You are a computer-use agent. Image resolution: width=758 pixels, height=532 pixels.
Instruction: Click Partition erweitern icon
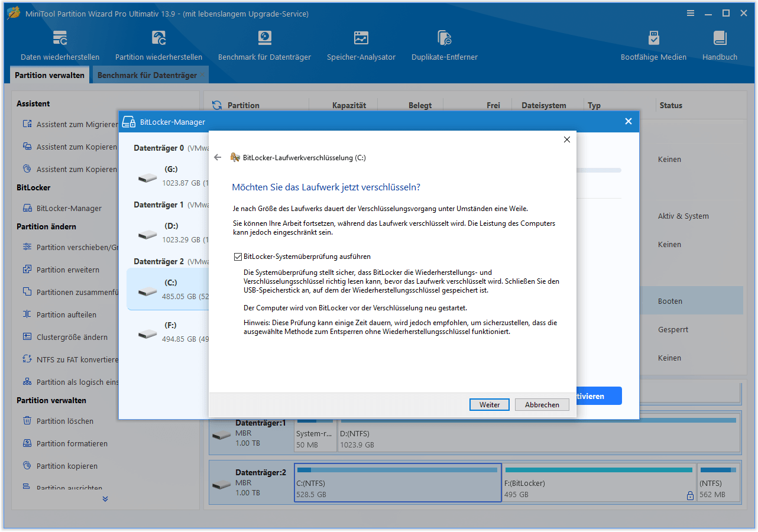(27, 270)
